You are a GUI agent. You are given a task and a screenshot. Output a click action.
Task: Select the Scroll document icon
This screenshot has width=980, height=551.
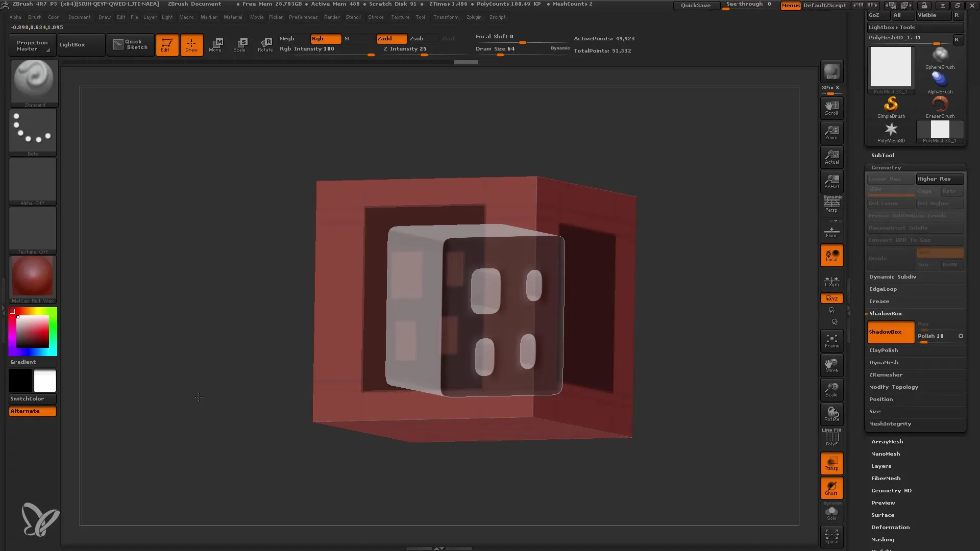[831, 108]
